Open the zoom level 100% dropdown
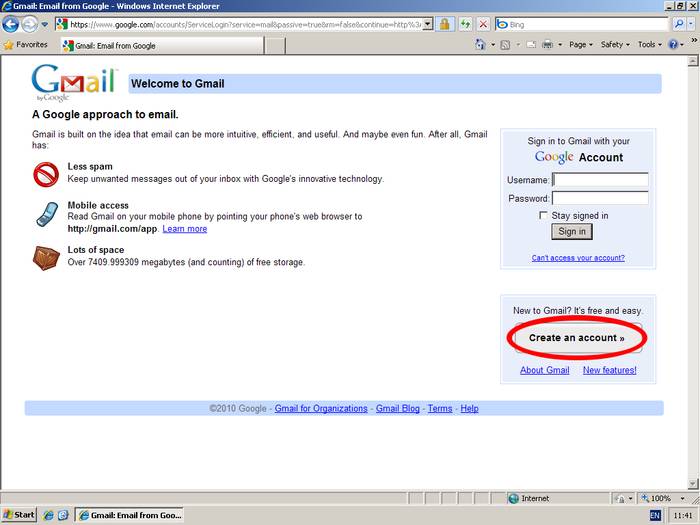The width and height of the screenshot is (700, 525). click(682, 498)
